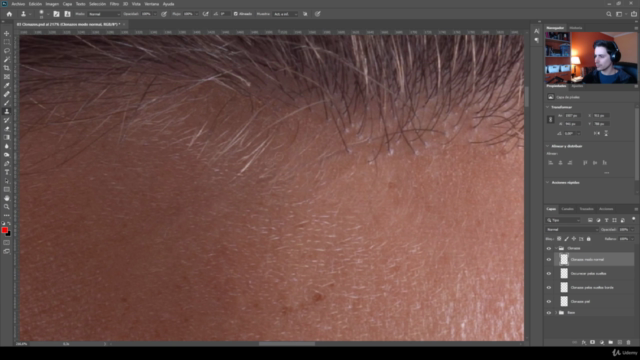The width and height of the screenshot is (640, 360).
Task: Select the Hand tool
Action: [x=7, y=198]
